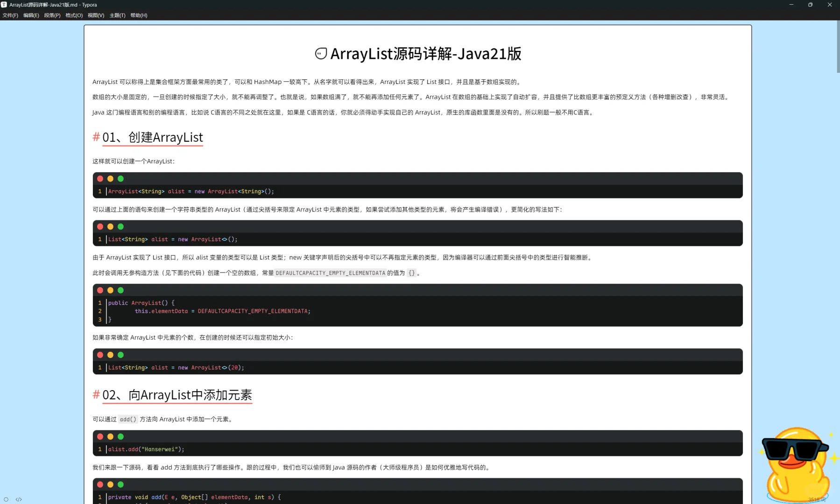Open the 视图(V) menu

pos(96,15)
